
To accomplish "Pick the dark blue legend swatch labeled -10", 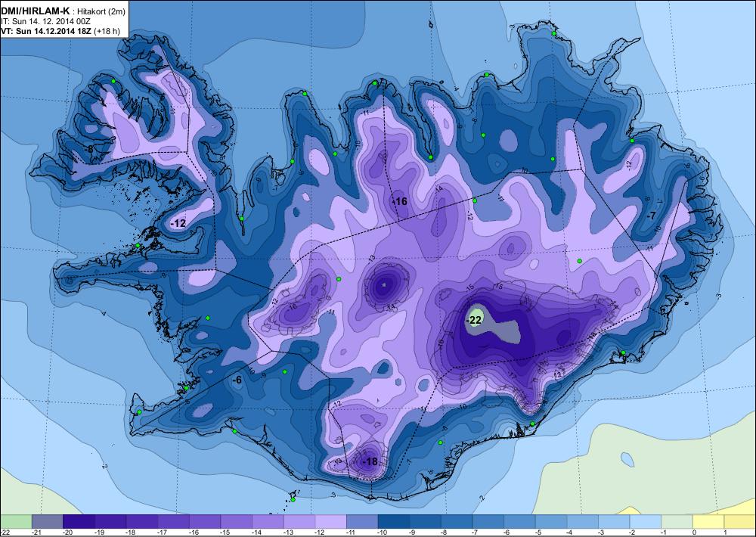I will tap(393, 522).
